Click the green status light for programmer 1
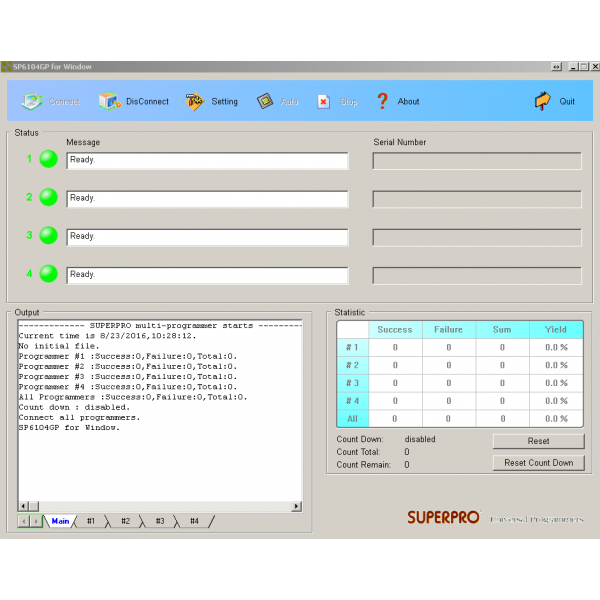The width and height of the screenshot is (600, 600). (x=48, y=160)
